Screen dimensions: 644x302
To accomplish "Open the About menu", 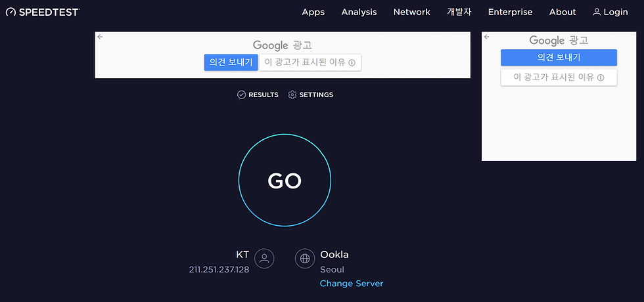I will pyautogui.click(x=563, y=12).
